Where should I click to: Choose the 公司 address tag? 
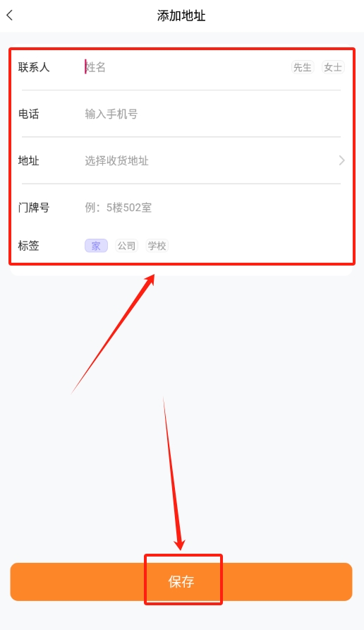tap(126, 246)
